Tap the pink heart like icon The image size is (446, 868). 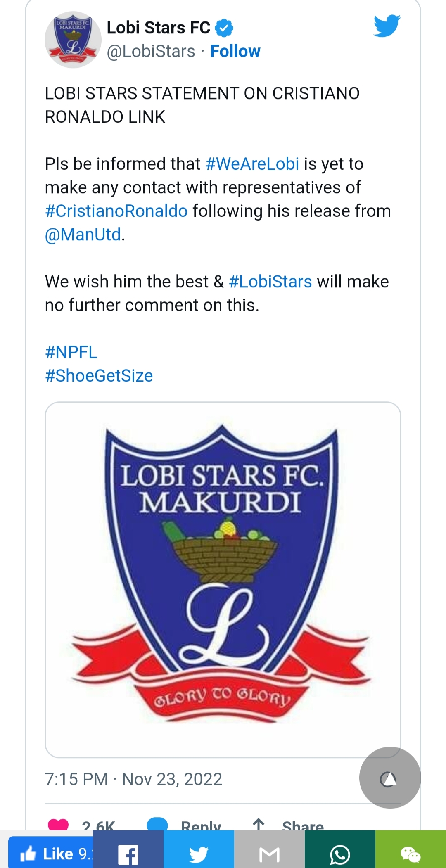click(x=58, y=824)
